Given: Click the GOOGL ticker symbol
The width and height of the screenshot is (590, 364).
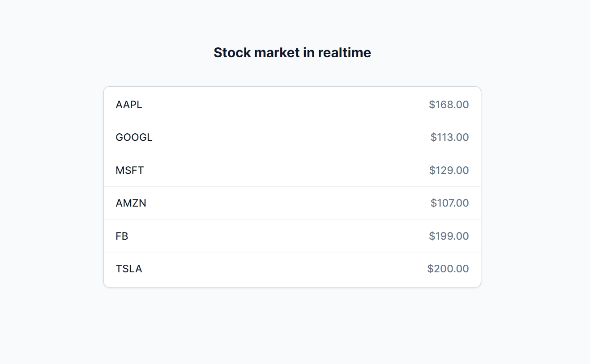Looking at the screenshot, I should coord(134,137).
